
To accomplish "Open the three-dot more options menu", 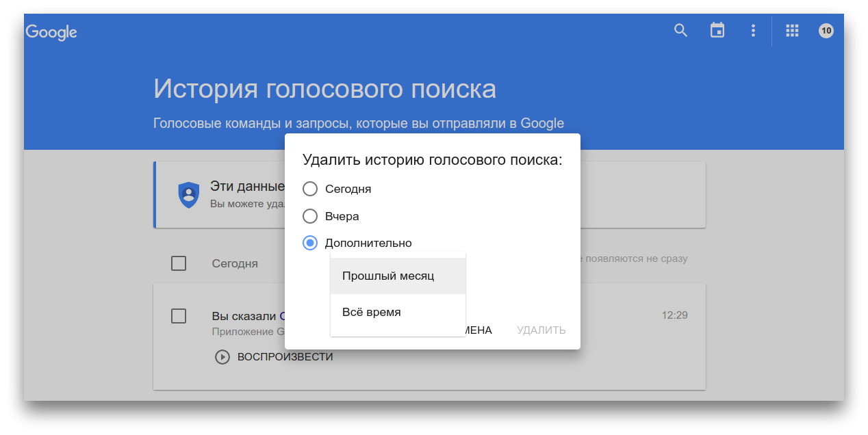I will [x=753, y=31].
